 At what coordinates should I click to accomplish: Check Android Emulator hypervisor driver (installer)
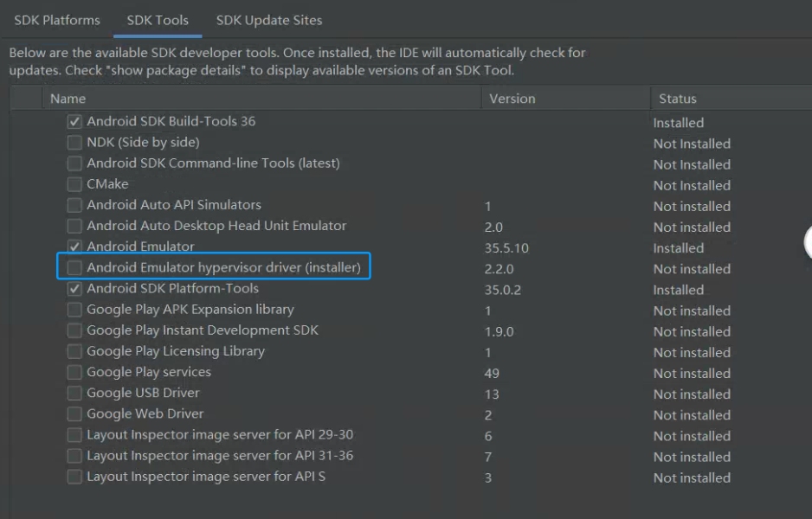pyautogui.click(x=74, y=266)
